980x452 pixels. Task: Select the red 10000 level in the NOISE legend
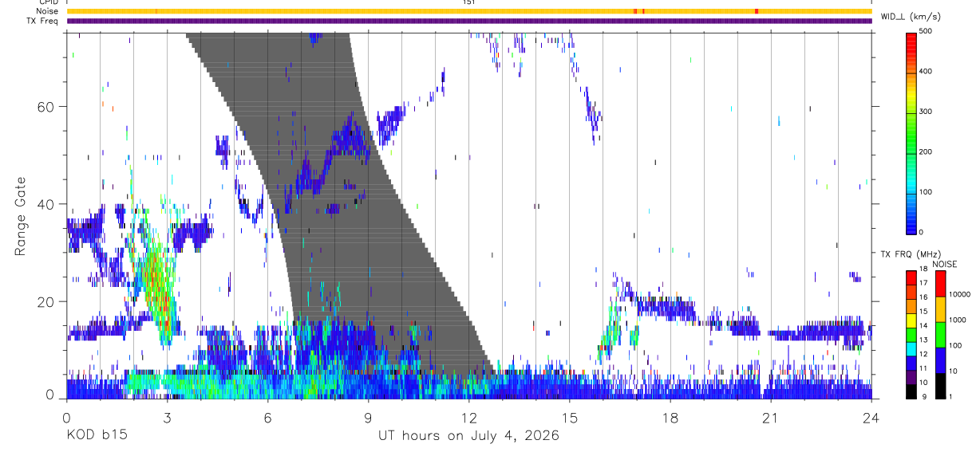(940, 283)
